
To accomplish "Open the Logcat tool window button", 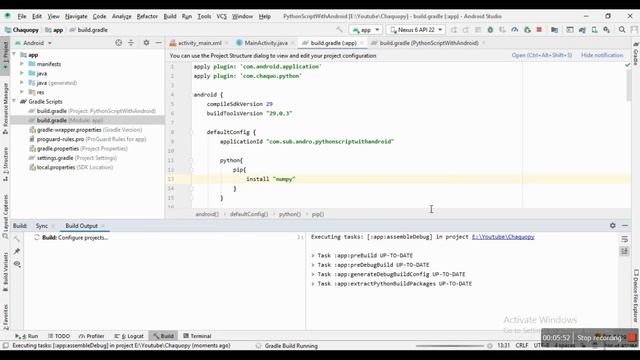I will coord(129,336).
